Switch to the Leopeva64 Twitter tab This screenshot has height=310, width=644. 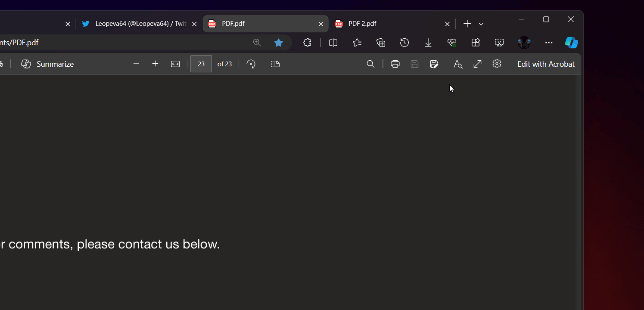[x=136, y=24]
